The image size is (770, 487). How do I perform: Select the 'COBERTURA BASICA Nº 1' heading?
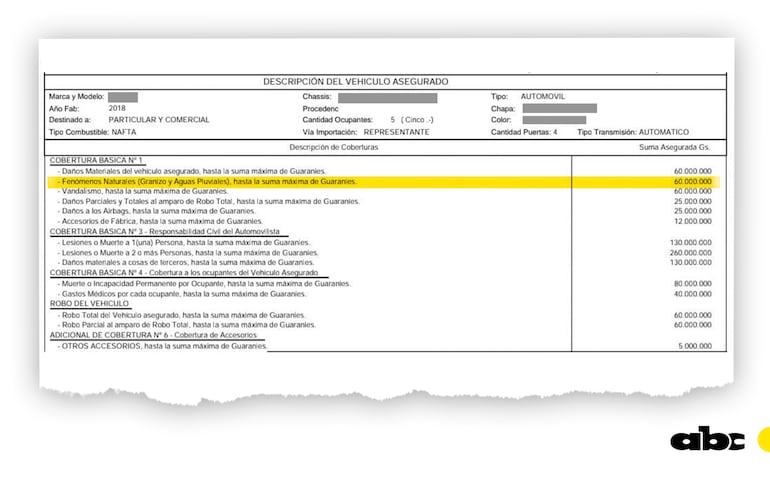(x=96, y=160)
